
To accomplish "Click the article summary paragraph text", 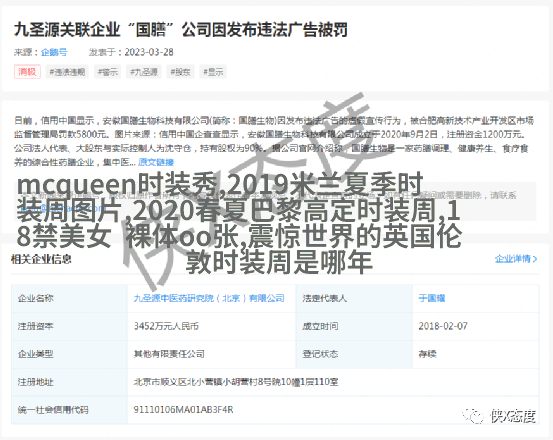I will 274,141.
